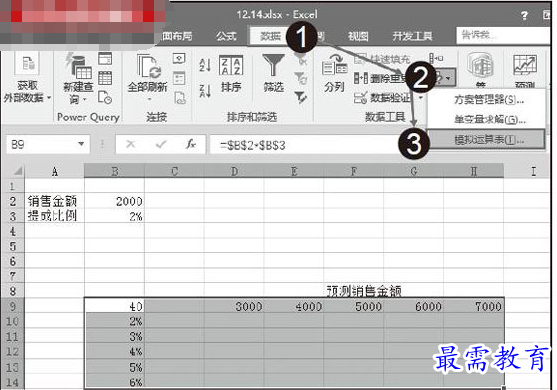This screenshot has width=557, height=390.
Task: Expand Name Box dropdown arrow
Action: (x=81, y=144)
